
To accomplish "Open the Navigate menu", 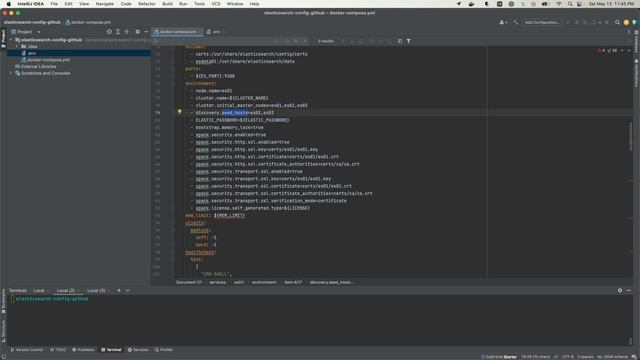I will pyautogui.click(x=104, y=4).
